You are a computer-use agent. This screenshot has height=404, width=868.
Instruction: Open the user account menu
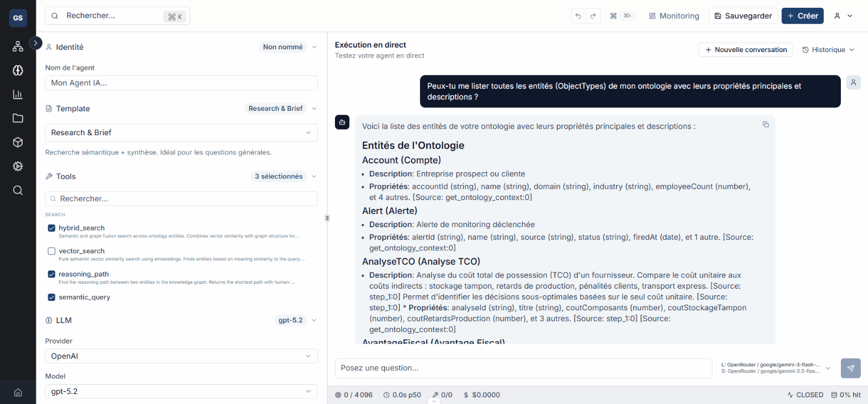point(844,16)
